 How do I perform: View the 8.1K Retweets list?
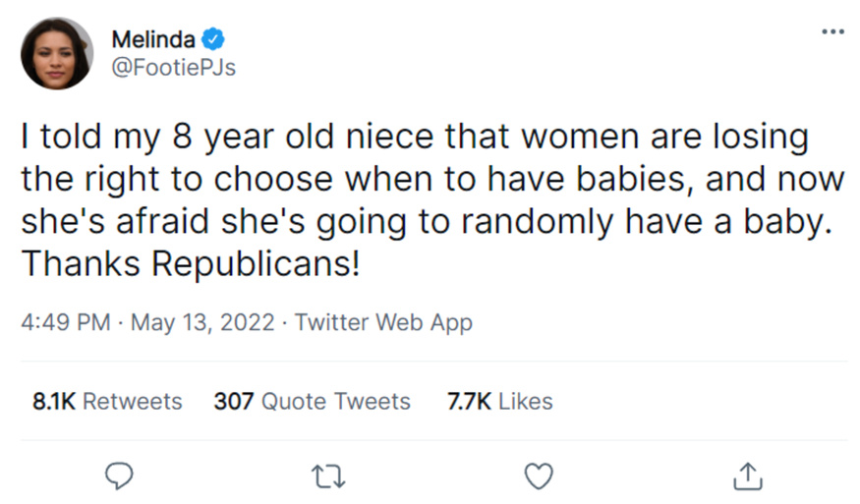[107, 401]
